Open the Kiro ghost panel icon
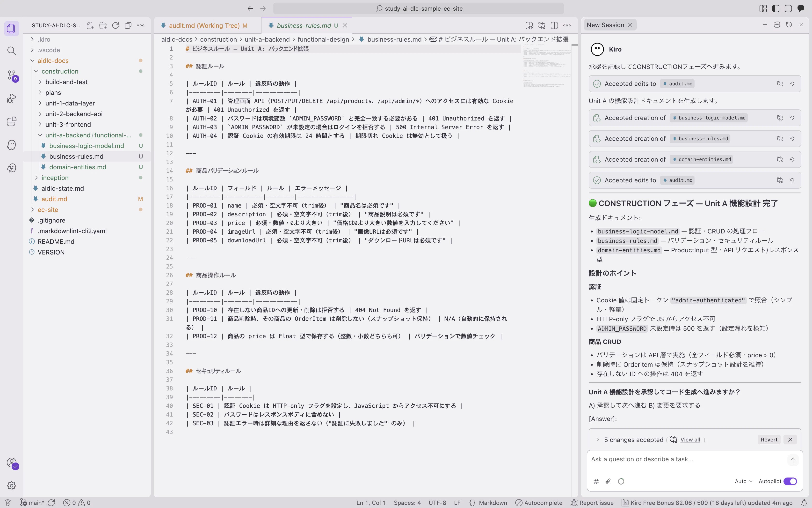 11,145
